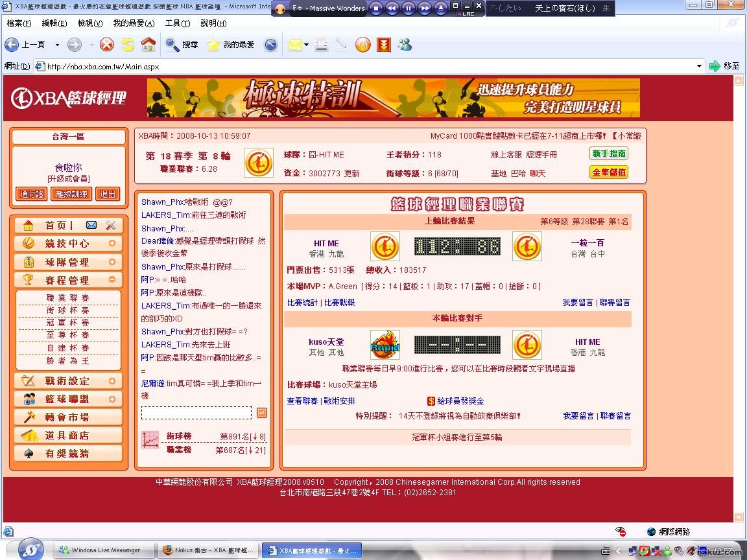The height and width of the screenshot is (560, 747).
Task: Collapse the 賽程管理 sidebar section
Action: coord(112,280)
